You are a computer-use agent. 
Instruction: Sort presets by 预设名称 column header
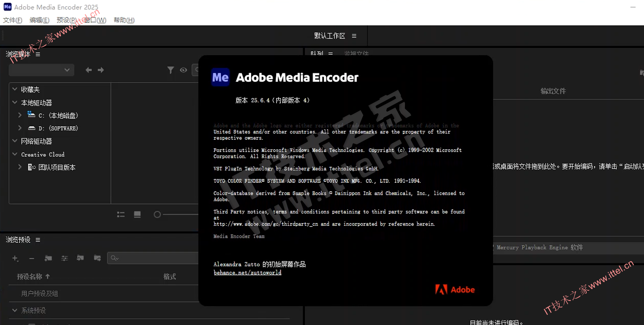pyautogui.click(x=30, y=277)
